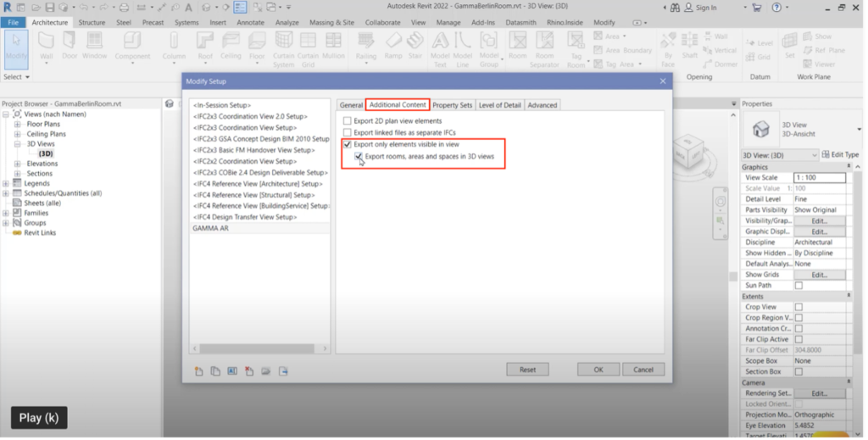Delete the selected setup icon
This screenshot has height=440, width=868.
coord(249,371)
